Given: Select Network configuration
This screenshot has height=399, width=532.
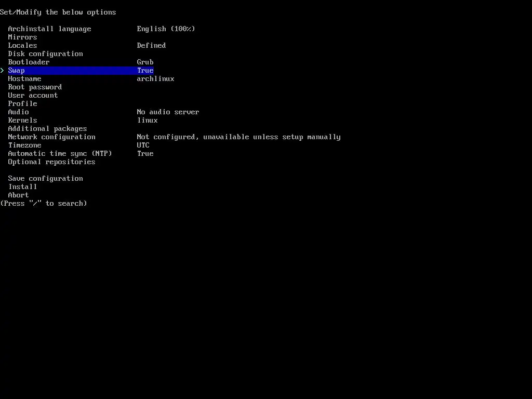Looking at the screenshot, I should pos(51,137).
